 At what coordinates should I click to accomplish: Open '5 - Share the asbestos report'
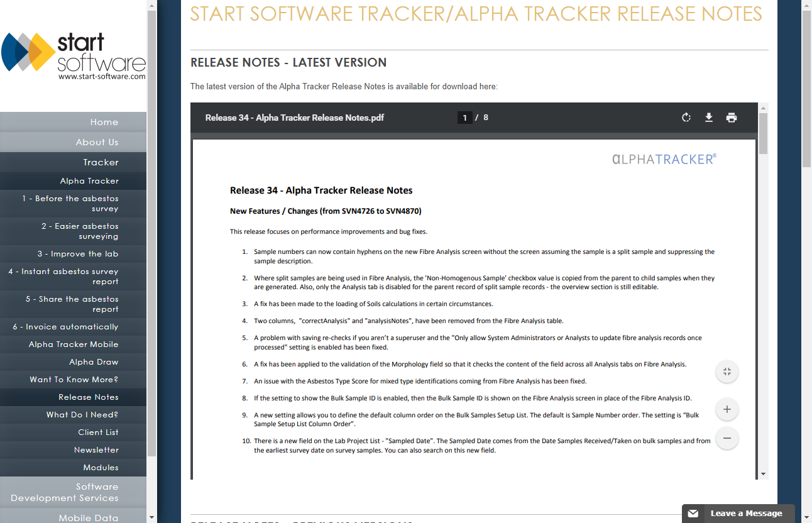[73, 304]
